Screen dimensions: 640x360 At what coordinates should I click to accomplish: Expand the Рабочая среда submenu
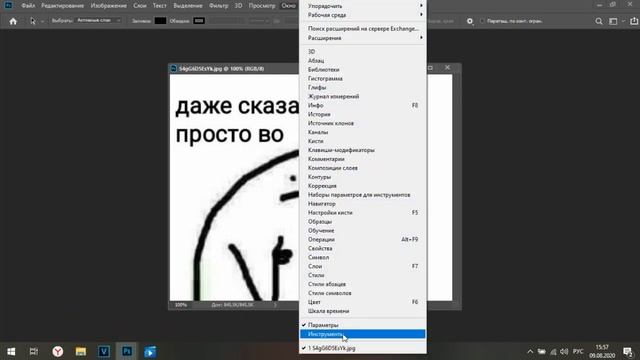(x=362, y=15)
